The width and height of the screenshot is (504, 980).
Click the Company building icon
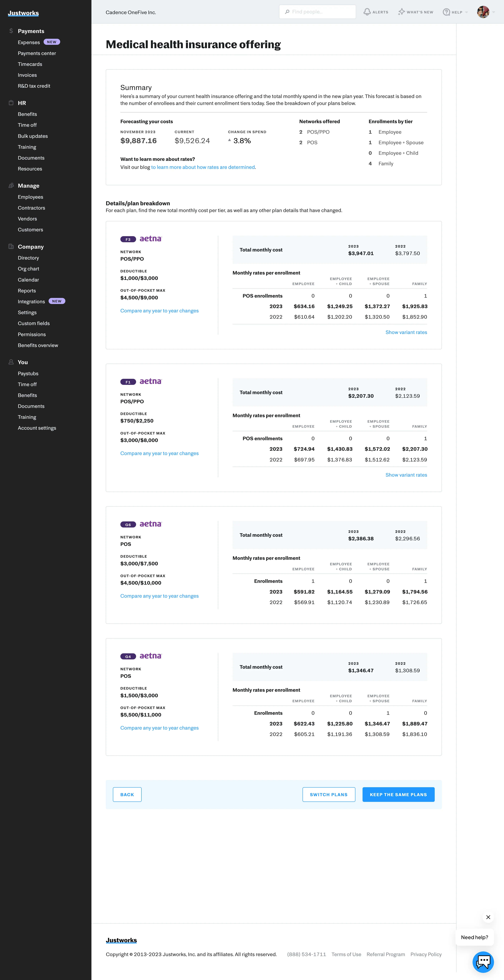click(11, 247)
